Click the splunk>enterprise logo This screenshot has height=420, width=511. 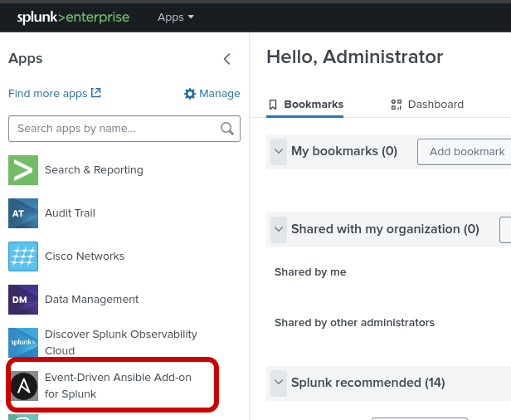72,17
